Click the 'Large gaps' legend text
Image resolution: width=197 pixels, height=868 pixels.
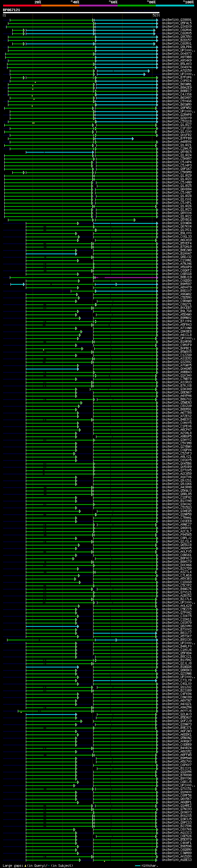[13, 866]
